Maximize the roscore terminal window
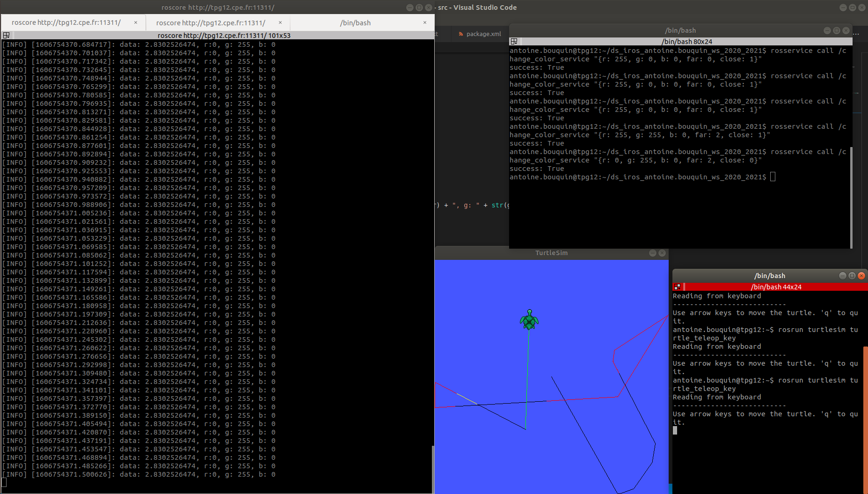 click(419, 7)
